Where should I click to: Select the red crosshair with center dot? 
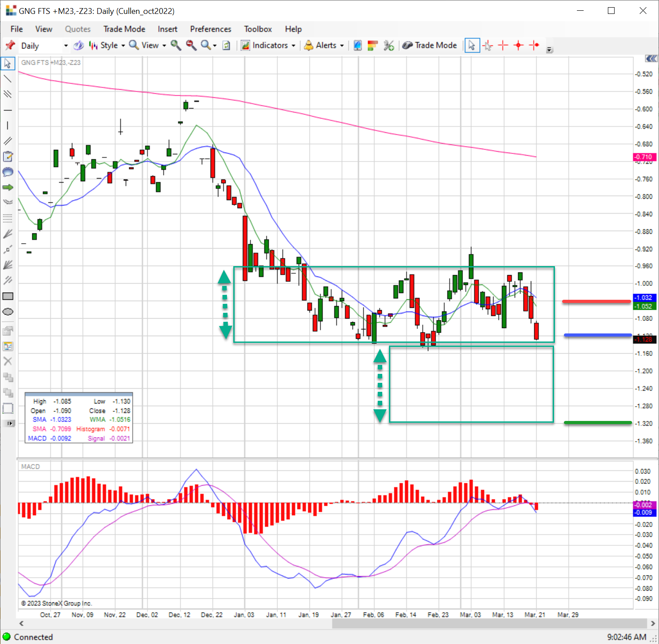519,45
